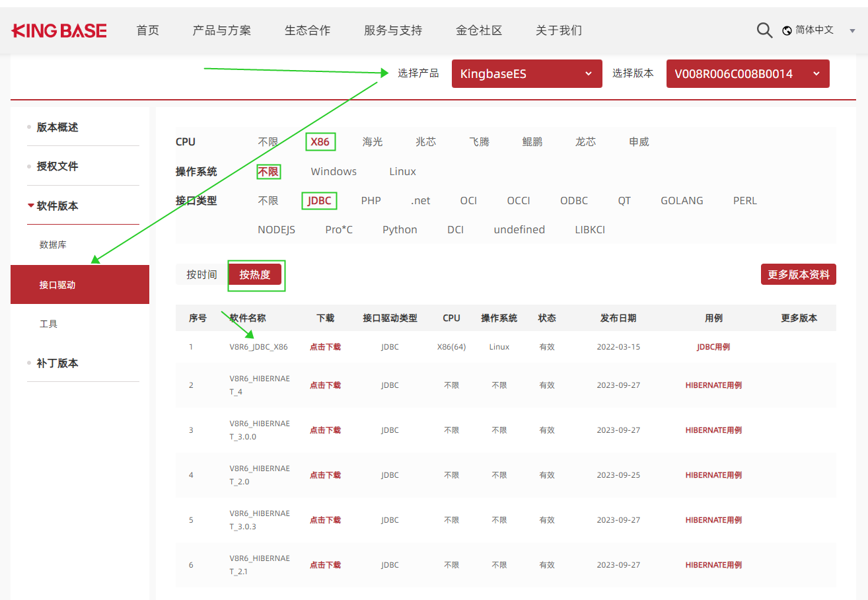Select the OCCI interface type

(x=519, y=201)
